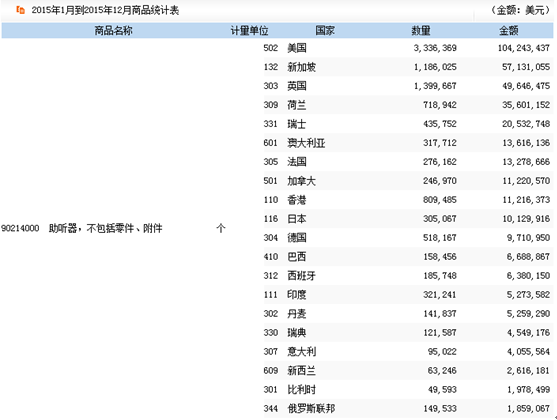This screenshot has height=420, width=557.
Task: Select the 德国 row
Action: [408, 238]
